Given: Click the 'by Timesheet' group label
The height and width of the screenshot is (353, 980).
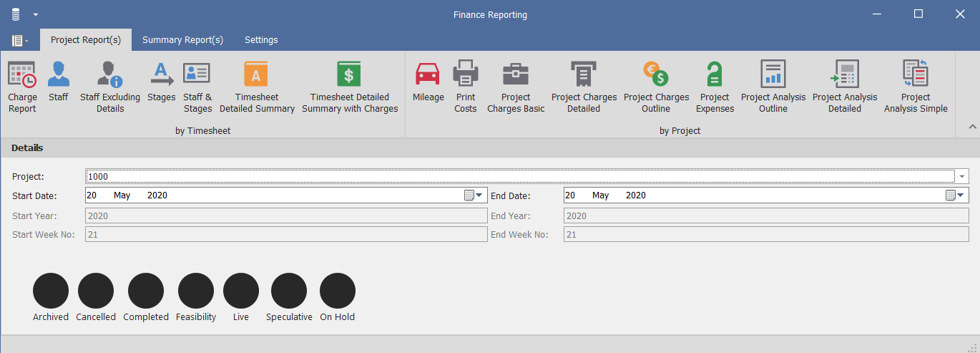Looking at the screenshot, I should (x=203, y=131).
